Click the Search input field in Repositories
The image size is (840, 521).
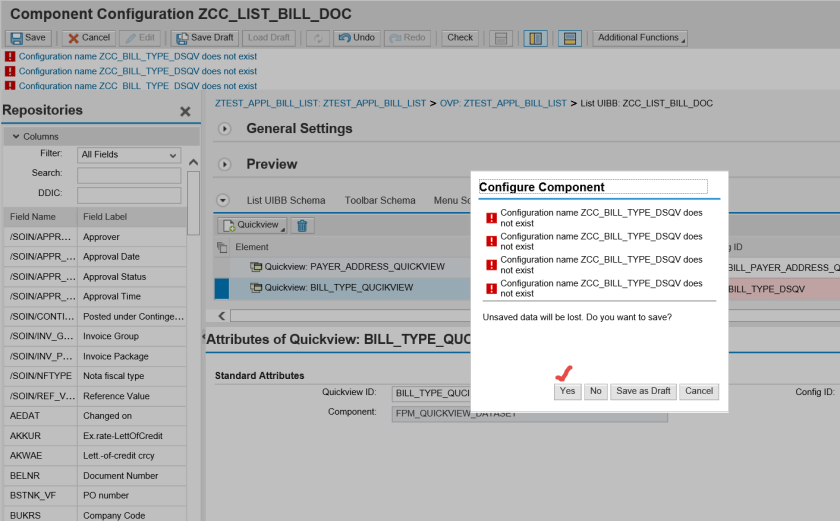coord(129,174)
